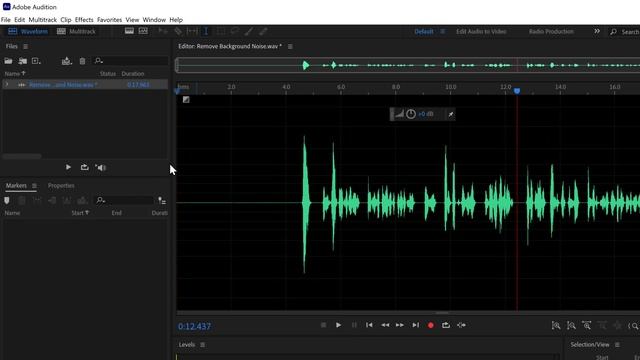Open Editor panel menu icon
Viewport: 640px width, 360px height.
click(x=290, y=47)
